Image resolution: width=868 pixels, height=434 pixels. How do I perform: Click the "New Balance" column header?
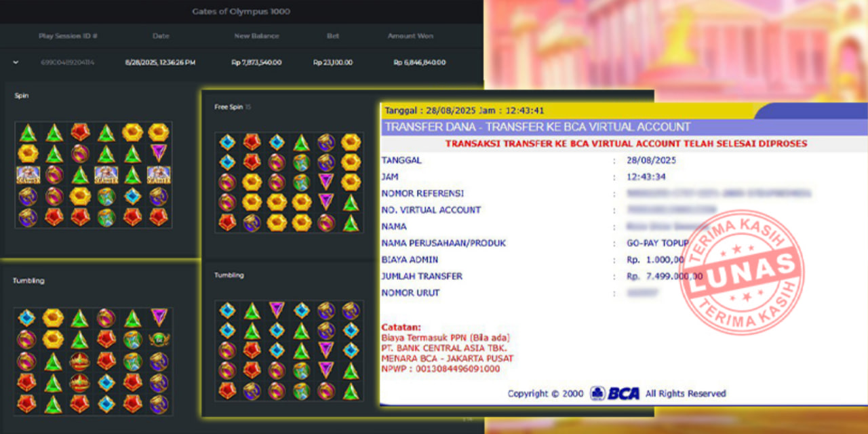point(256,36)
